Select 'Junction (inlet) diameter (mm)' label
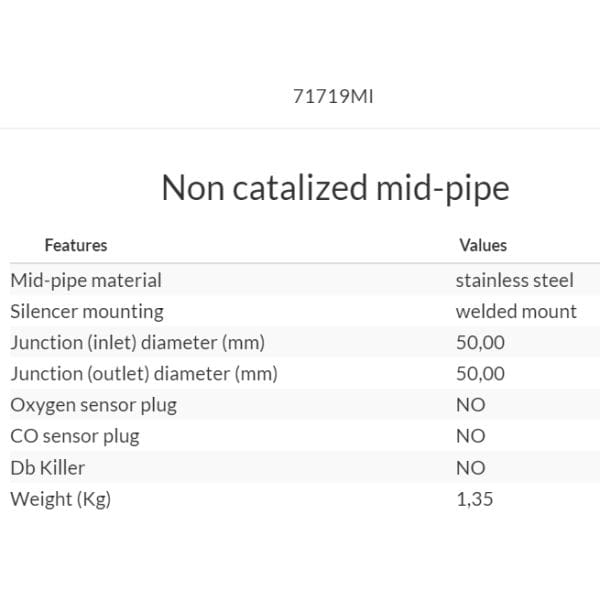 pyautogui.click(x=138, y=343)
